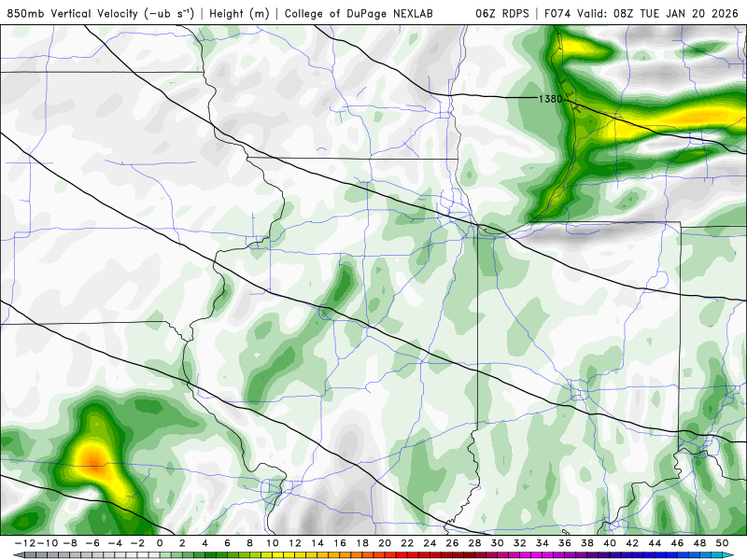Click the "-8" color scale value
Viewport: 747px width, 560px height.
click(x=69, y=543)
